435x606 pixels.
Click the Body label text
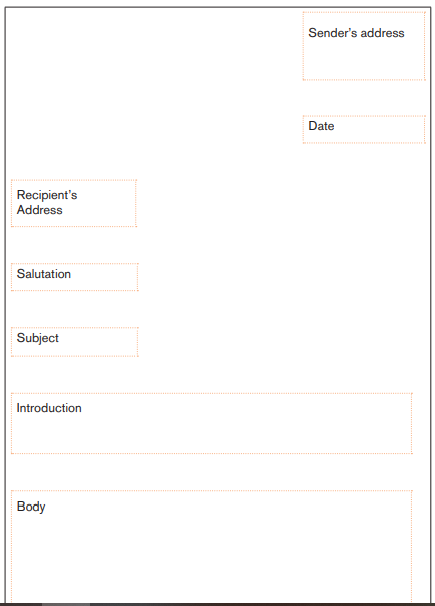(x=31, y=507)
